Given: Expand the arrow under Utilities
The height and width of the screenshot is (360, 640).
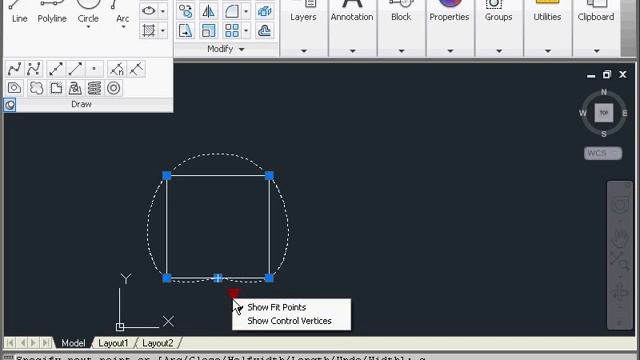Looking at the screenshot, I should [x=548, y=51].
